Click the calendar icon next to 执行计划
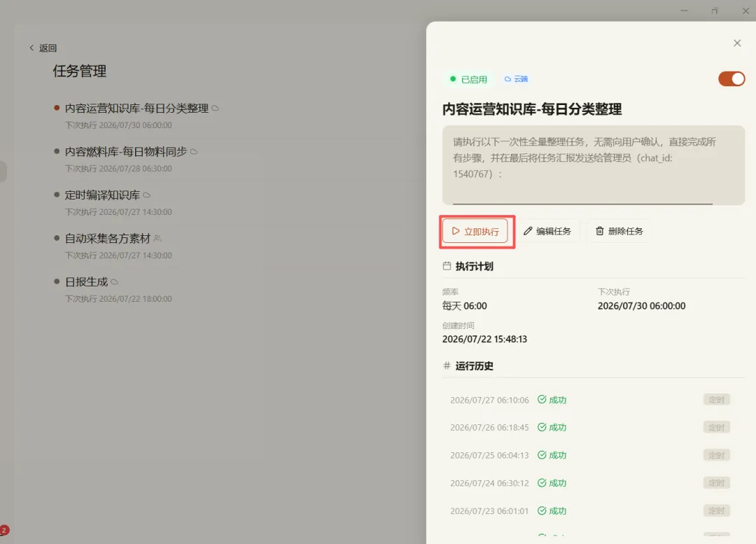Image resolution: width=756 pixels, height=544 pixels. tap(447, 266)
